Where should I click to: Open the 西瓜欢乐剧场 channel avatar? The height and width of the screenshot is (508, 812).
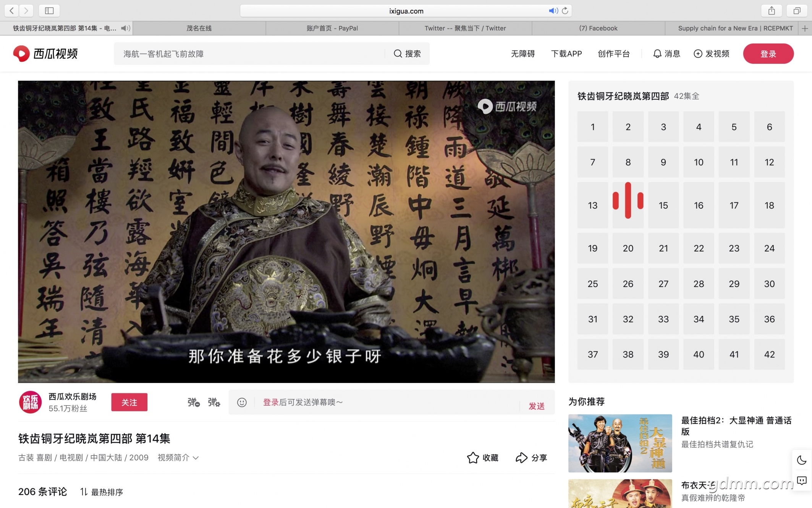pyautogui.click(x=31, y=402)
